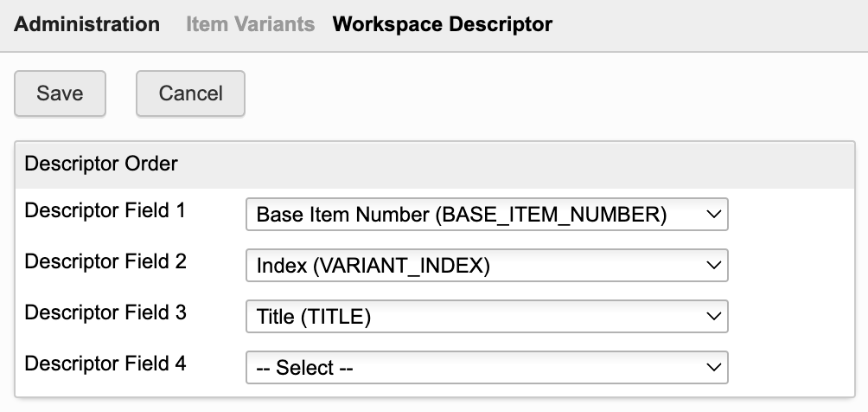Click the chevron arrow on Index (VARIANT_INDEX) dropdown
Viewport: 868px width, 412px height.
coord(713,266)
